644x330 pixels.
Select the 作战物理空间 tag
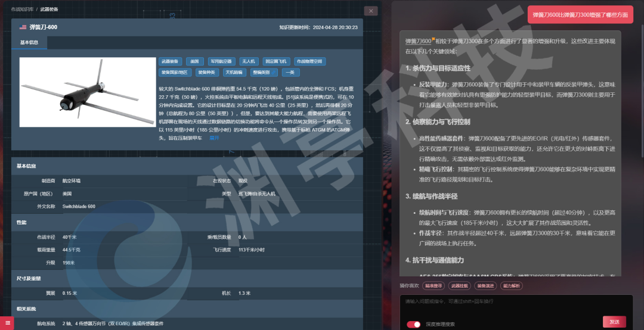coord(309,61)
